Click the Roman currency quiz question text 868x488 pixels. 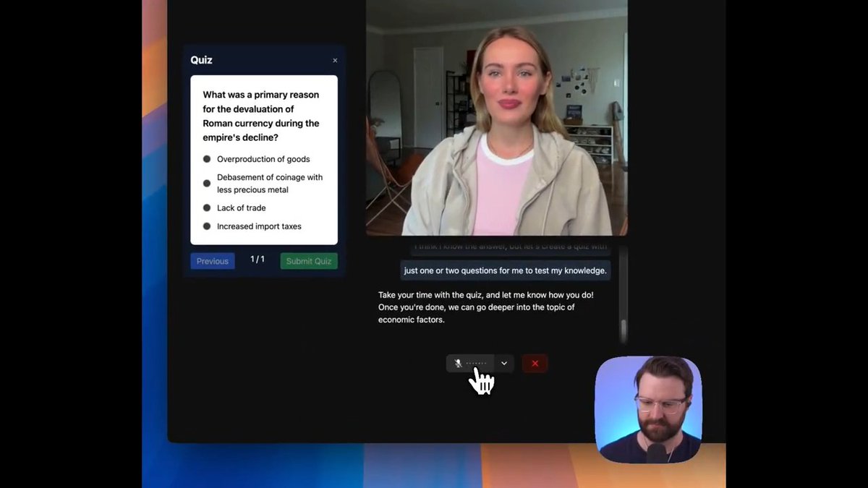(x=261, y=116)
